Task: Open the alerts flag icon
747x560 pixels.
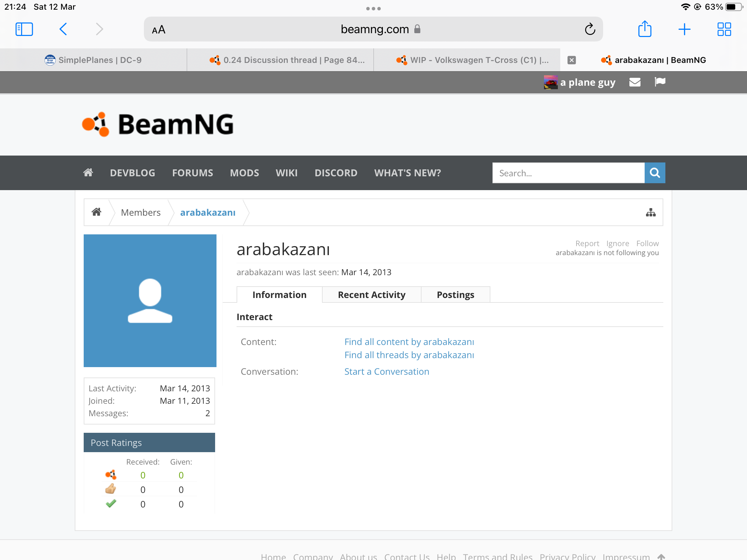Action: [660, 82]
